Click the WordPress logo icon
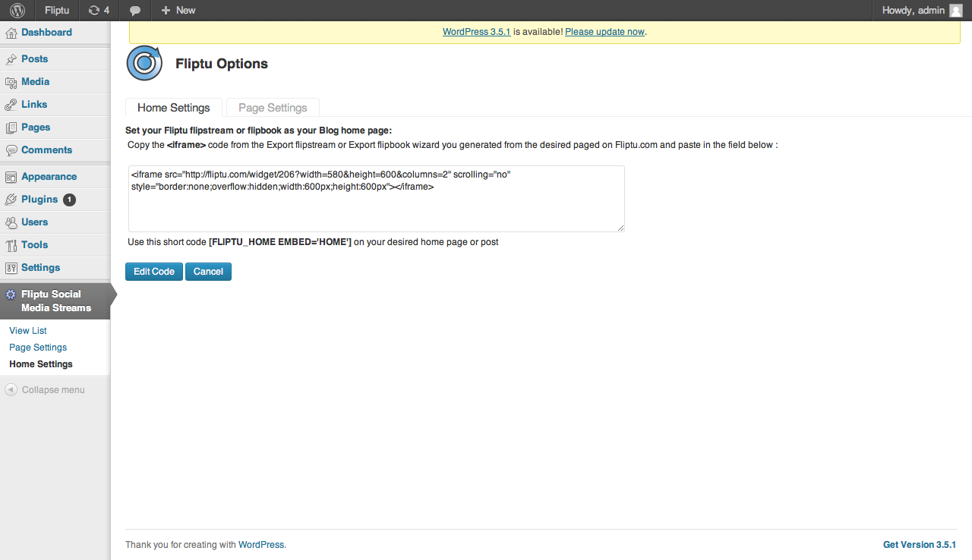The image size is (972, 560). tap(18, 11)
